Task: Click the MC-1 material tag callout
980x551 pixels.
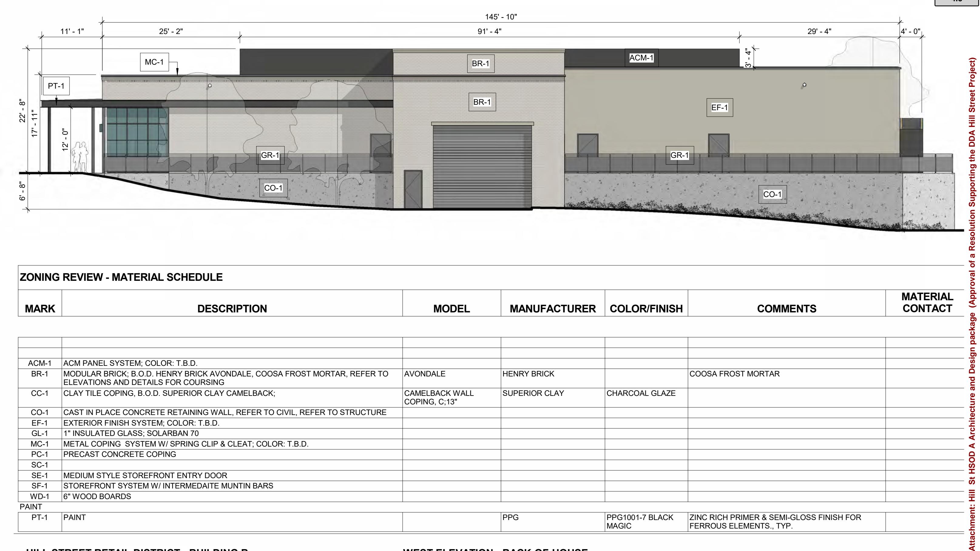Action: click(x=154, y=62)
